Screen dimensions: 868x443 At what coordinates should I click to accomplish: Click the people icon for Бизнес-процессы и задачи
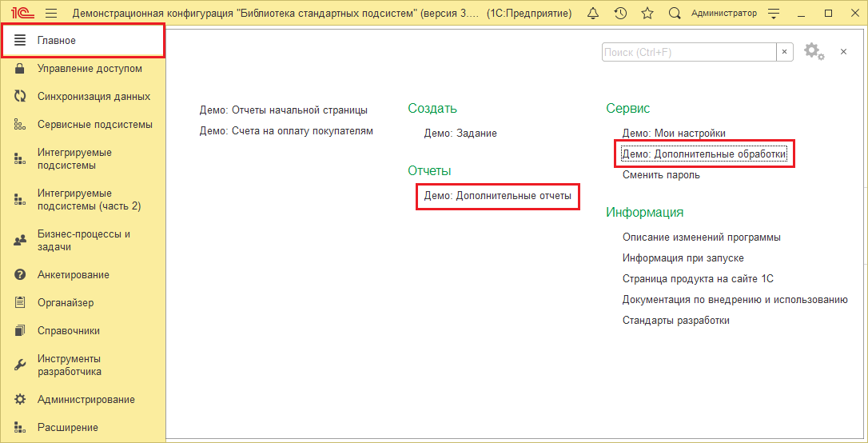click(x=20, y=241)
